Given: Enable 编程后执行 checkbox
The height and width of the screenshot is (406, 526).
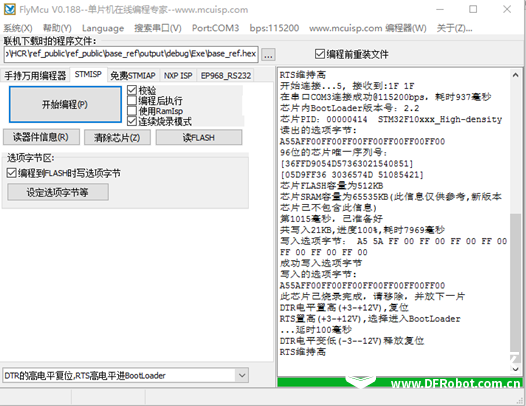Looking at the screenshot, I should pos(155,101).
